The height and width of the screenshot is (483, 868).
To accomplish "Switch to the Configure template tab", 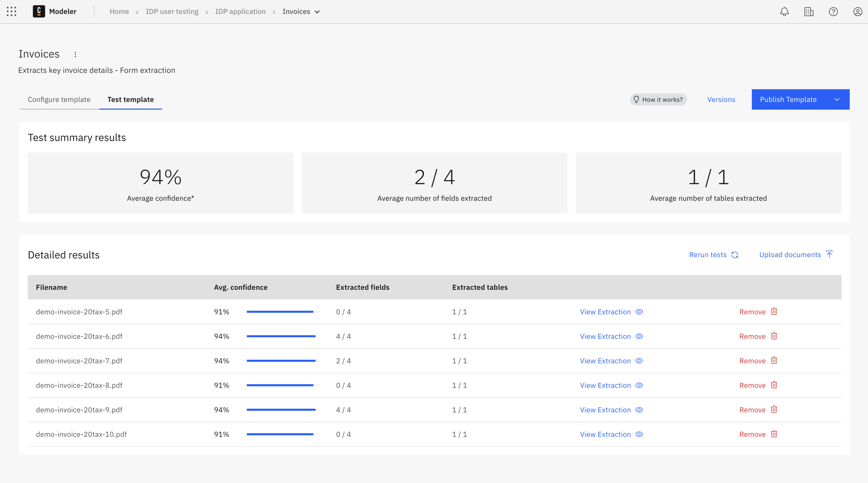I will tap(59, 99).
